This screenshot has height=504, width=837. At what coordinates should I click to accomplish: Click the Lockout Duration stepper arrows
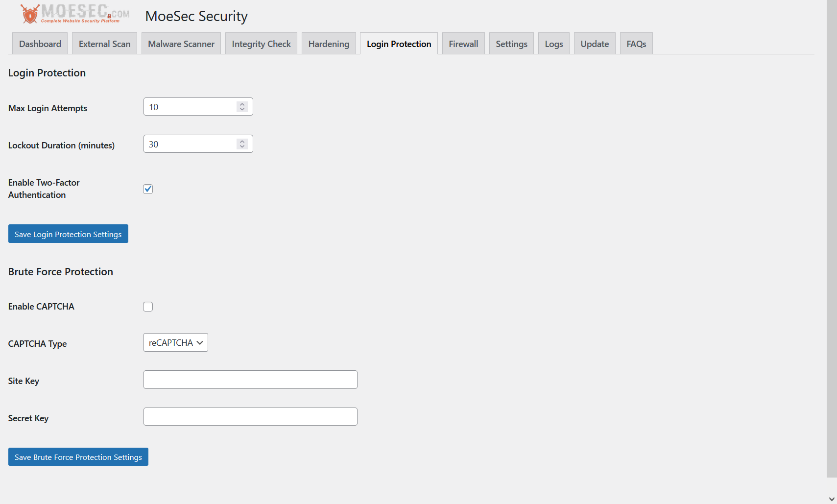242,144
